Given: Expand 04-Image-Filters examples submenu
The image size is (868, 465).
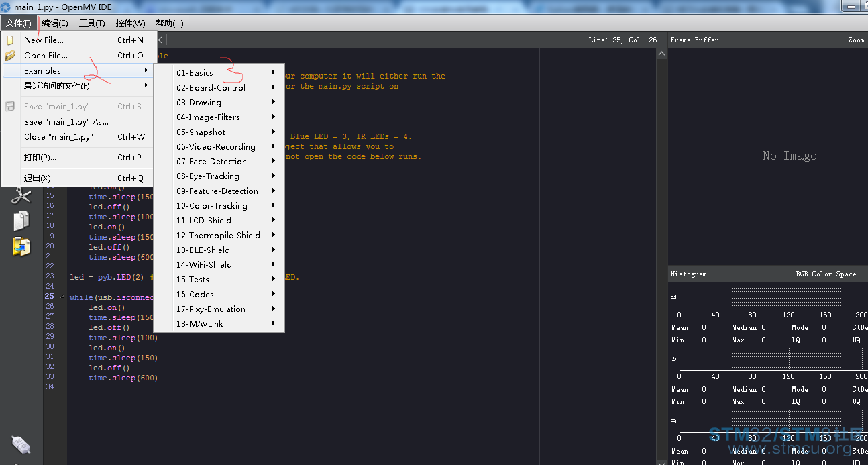Looking at the screenshot, I should tap(219, 117).
